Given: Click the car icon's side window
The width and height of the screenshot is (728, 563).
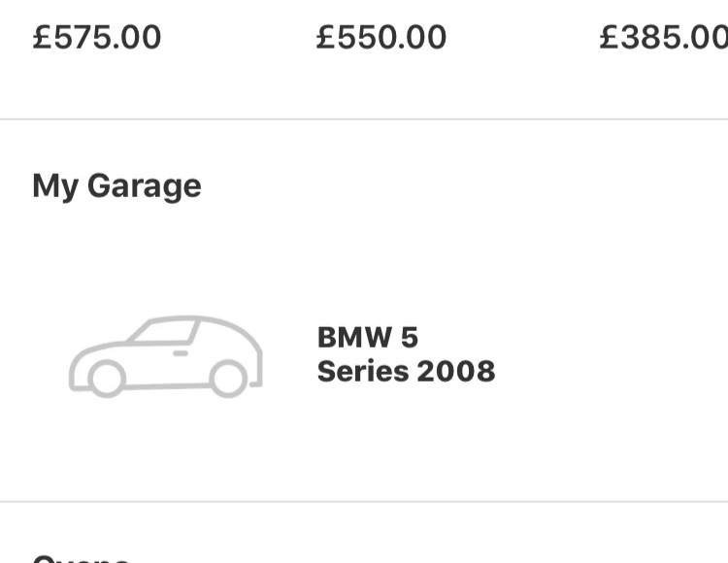Looking at the screenshot, I should (162, 331).
